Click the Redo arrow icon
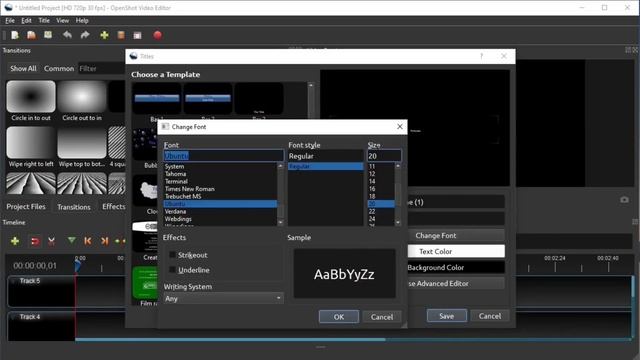This screenshot has width=640, height=360. pos(85,35)
